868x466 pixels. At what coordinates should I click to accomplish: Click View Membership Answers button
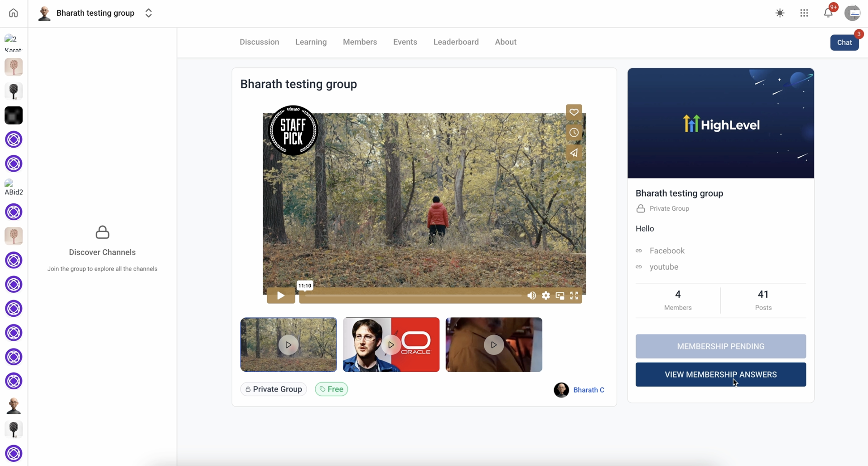click(720, 374)
